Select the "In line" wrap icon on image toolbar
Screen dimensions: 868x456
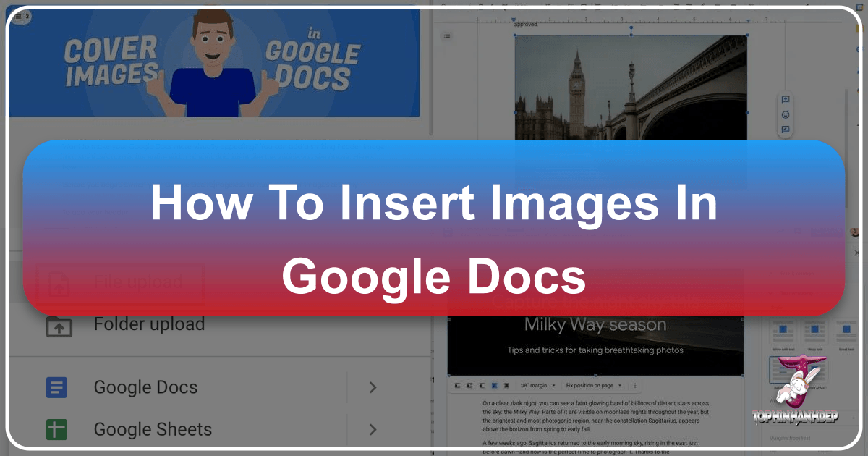pos(456,385)
